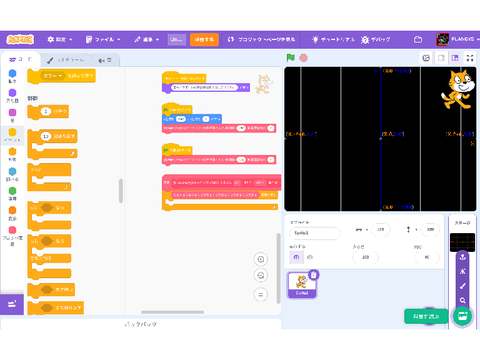Open the Debug bug item
480x360 pixels.
click(x=375, y=39)
